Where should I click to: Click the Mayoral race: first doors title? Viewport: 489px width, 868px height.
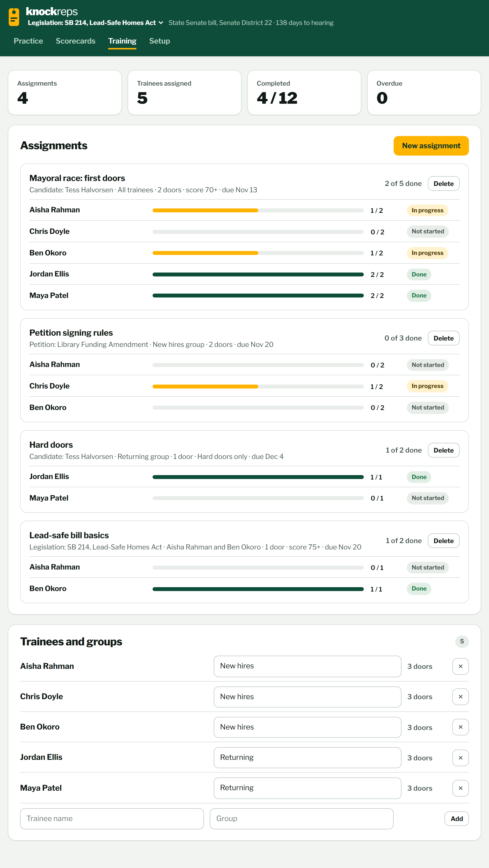pyautogui.click(x=77, y=178)
